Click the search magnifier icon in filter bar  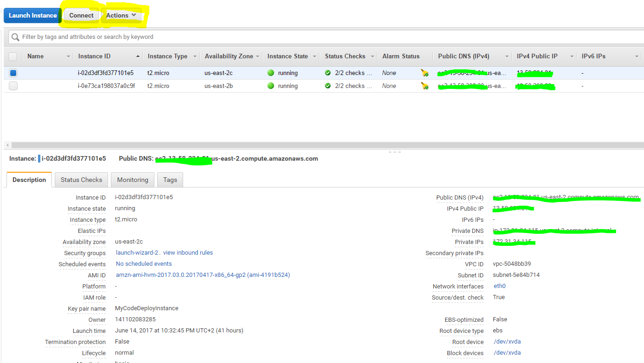click(15, 37)
